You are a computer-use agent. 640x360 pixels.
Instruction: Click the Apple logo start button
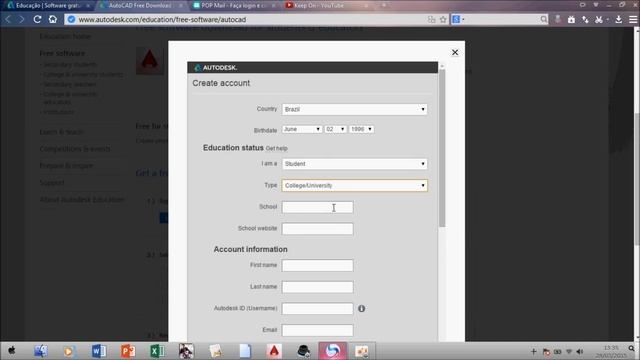pos(11,351)
